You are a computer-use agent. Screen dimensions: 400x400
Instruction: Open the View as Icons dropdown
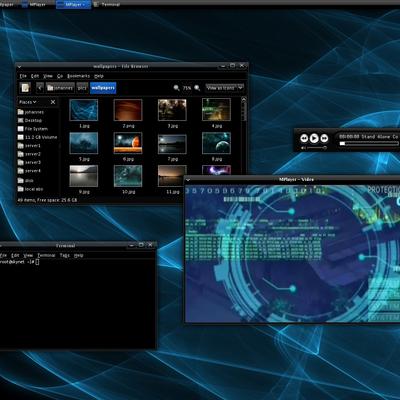click(x=224, y=88)
